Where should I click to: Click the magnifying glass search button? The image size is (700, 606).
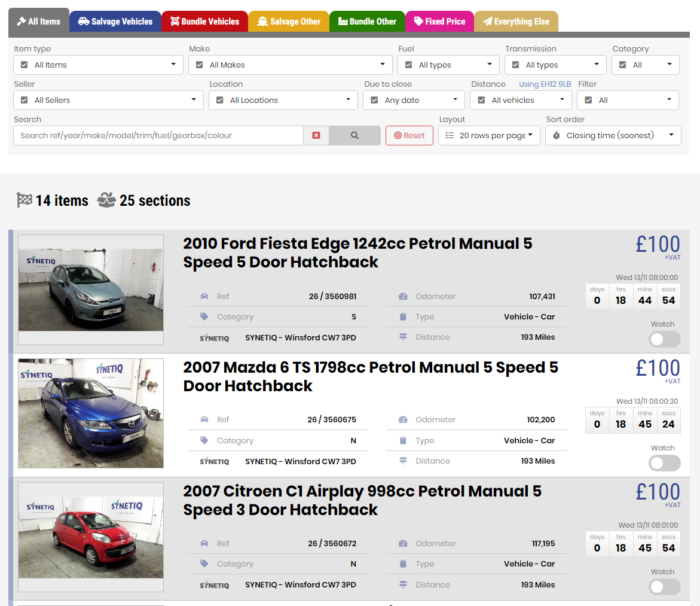coord(355,135)
